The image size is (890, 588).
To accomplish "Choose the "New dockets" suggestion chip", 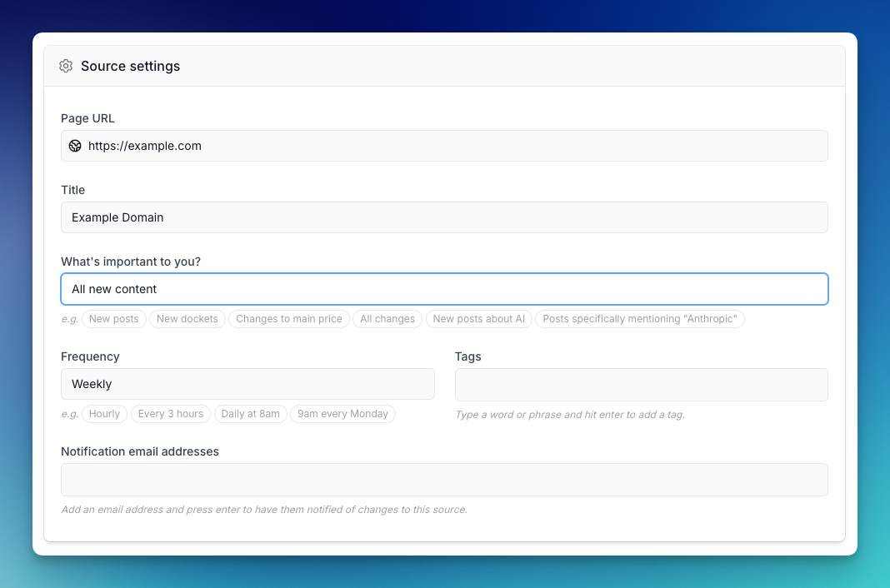I will coord(187,319).
